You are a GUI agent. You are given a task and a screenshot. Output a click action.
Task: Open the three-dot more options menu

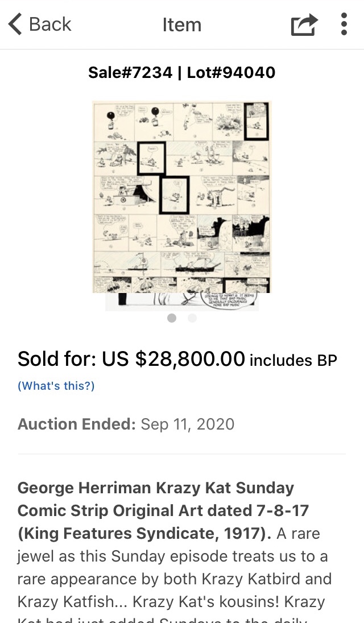pos(344,24)
